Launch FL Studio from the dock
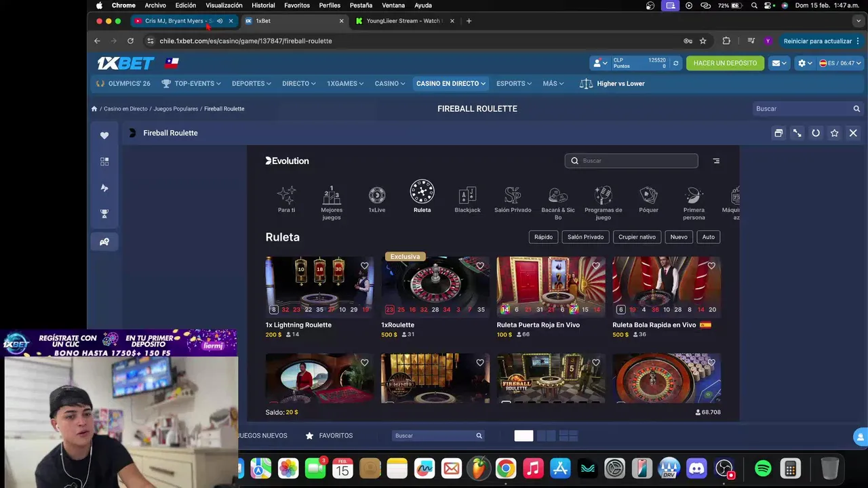 (479, 468)
